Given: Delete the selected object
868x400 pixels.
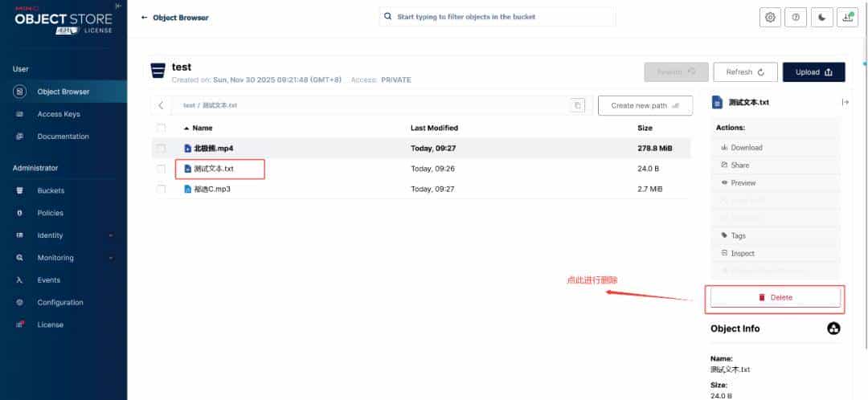Looking at the screenshot, I should pyautogui.click(x=775, y=298).
